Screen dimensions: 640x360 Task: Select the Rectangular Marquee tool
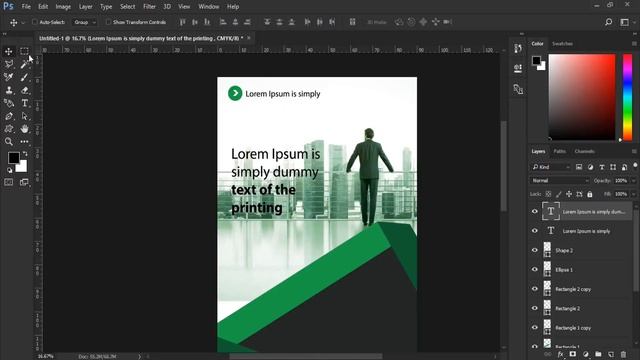pos(24,51)
